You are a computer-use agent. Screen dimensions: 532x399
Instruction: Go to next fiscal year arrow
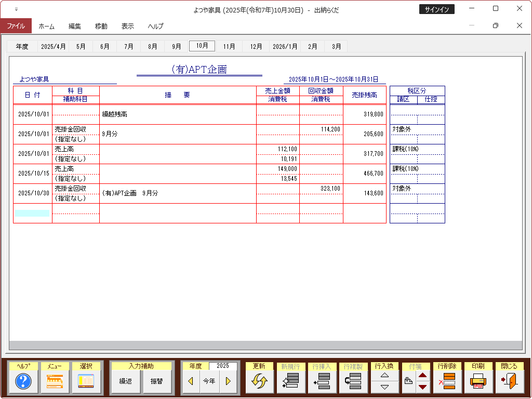pyautogui.click(x=228, y=381)
